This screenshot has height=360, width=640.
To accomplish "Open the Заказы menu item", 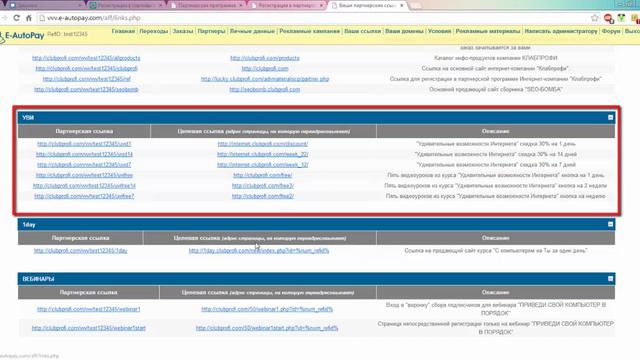I will pos(182,31).
